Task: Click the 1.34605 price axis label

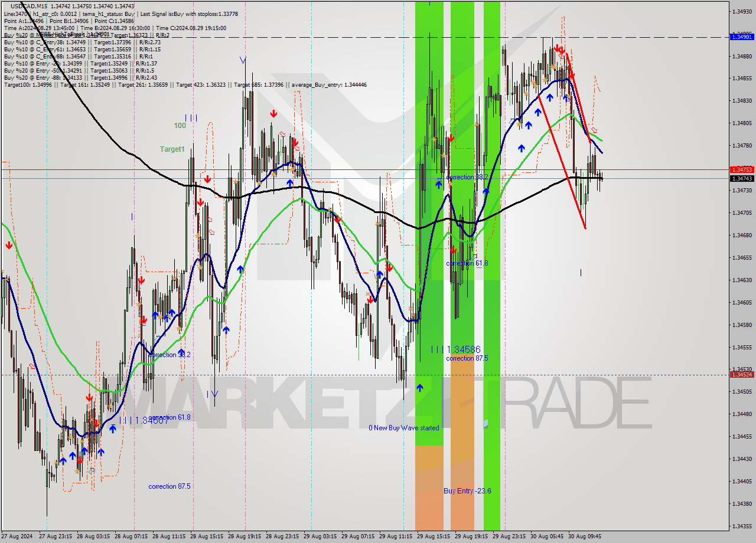Action: click(x=742, y=302)
